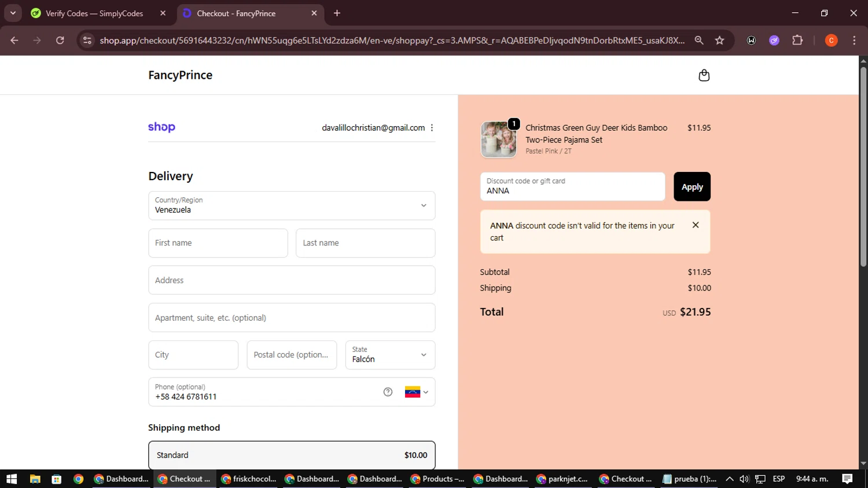The width and height of the screenshot is (868, 488).
Task: Click phone number help question mark icon
Action: (388, 392)
